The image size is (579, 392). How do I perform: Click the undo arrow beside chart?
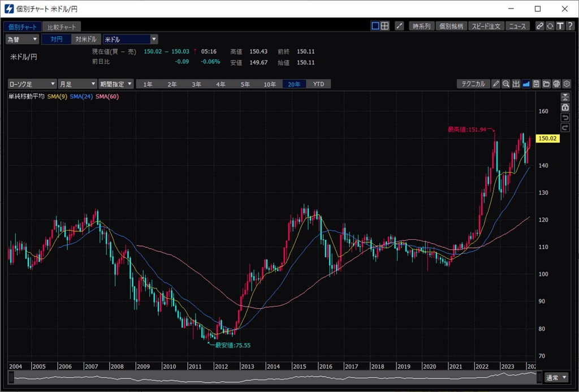coord(565,117)
